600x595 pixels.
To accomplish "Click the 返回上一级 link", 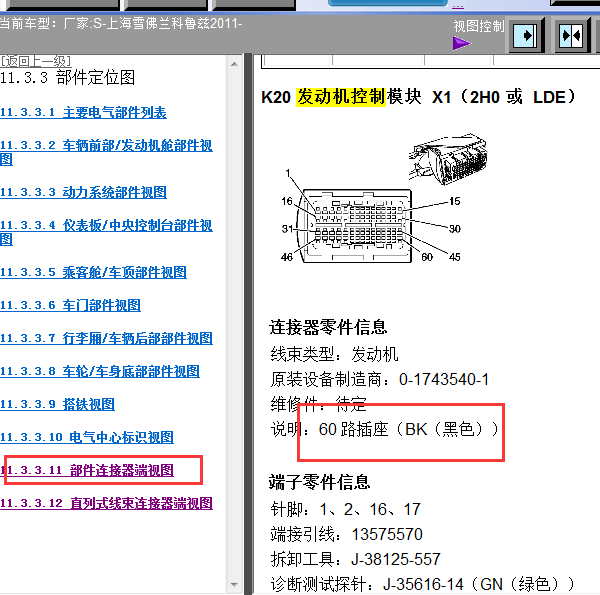I will coord(36,61).
